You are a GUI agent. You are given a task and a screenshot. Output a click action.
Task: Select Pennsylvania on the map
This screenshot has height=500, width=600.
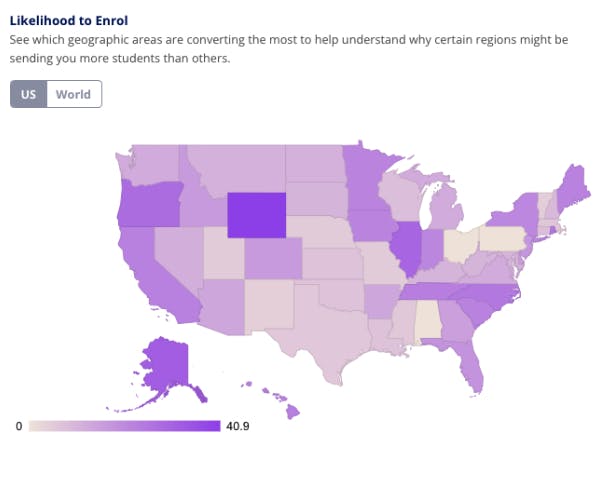(505, 238)
